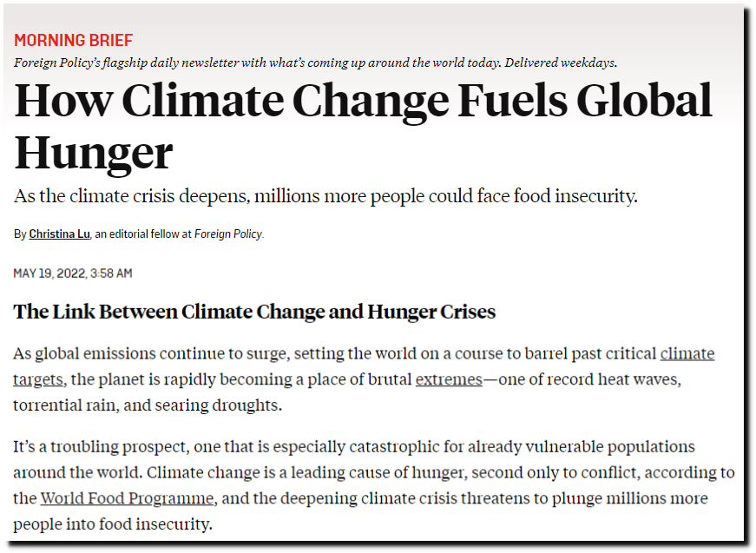Screen dimensions: 756x553
Task: Click heading 'The Link Between Climate Change and Hunger Crises'
Action: tap(254, 312)
